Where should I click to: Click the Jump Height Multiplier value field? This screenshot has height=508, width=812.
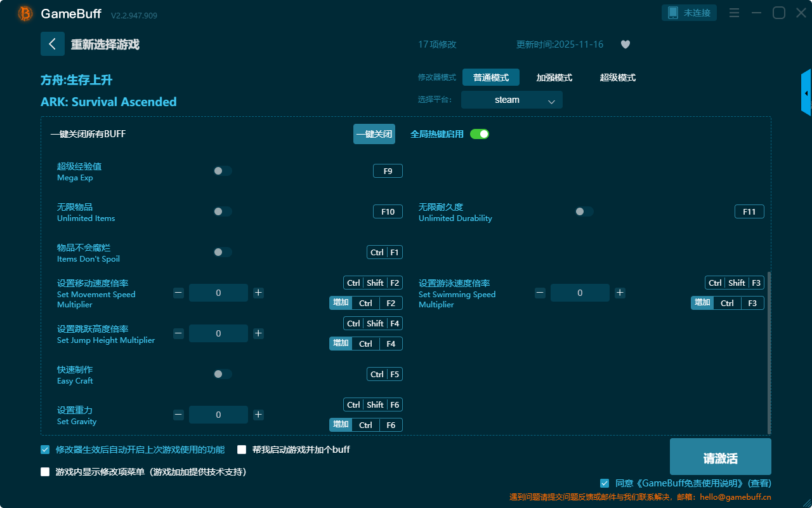pos(218,333)
